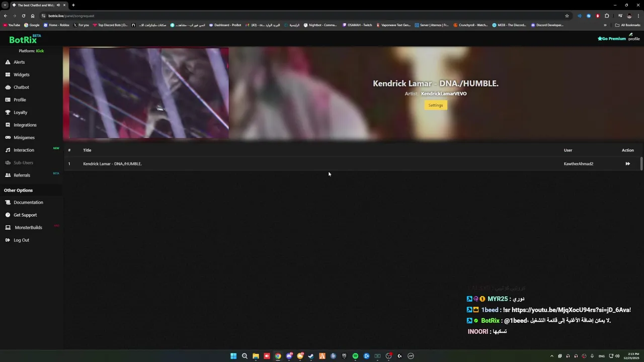Skip the Kendrick Lamar song in queue
This screenshot has width=644, height=362.
coord(627,163)
